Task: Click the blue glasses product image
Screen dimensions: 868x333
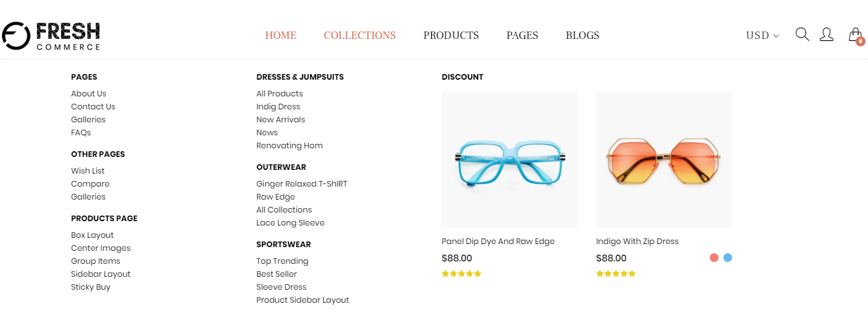Action: coord(510,159)
